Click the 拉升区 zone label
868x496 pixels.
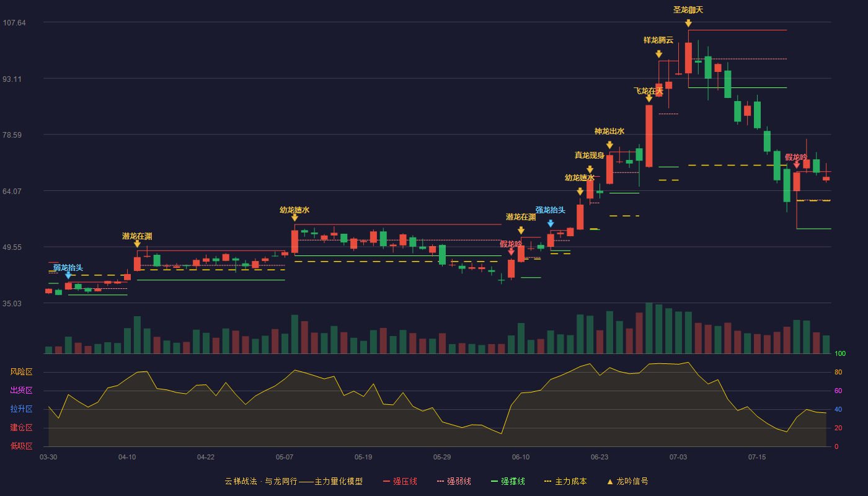[21, 409]
